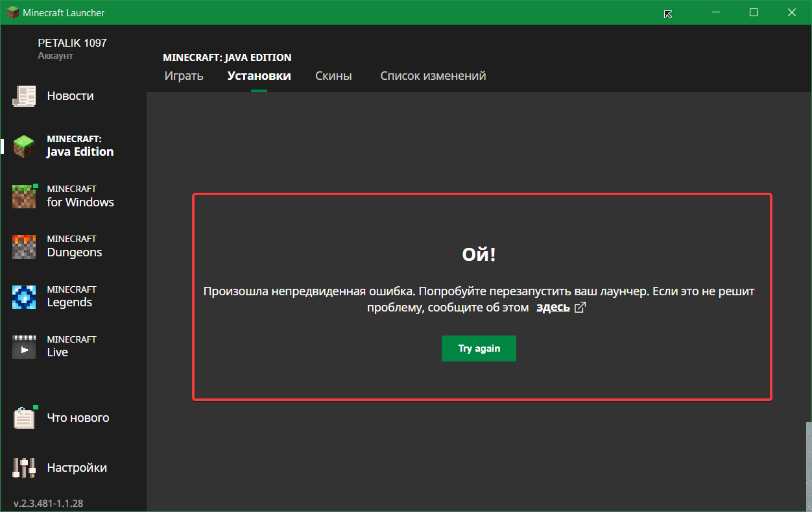Open the Minecraft Live clapperboard icon

(x=24, y=347)
